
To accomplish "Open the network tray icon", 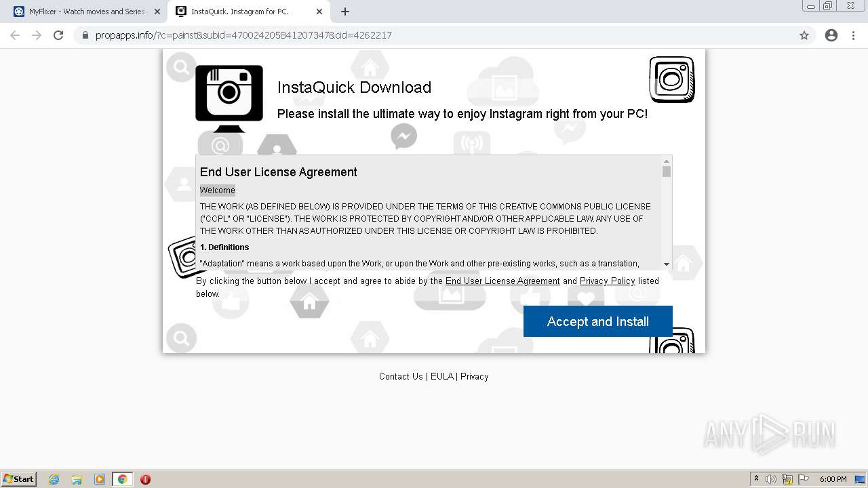I will [787, 479].
